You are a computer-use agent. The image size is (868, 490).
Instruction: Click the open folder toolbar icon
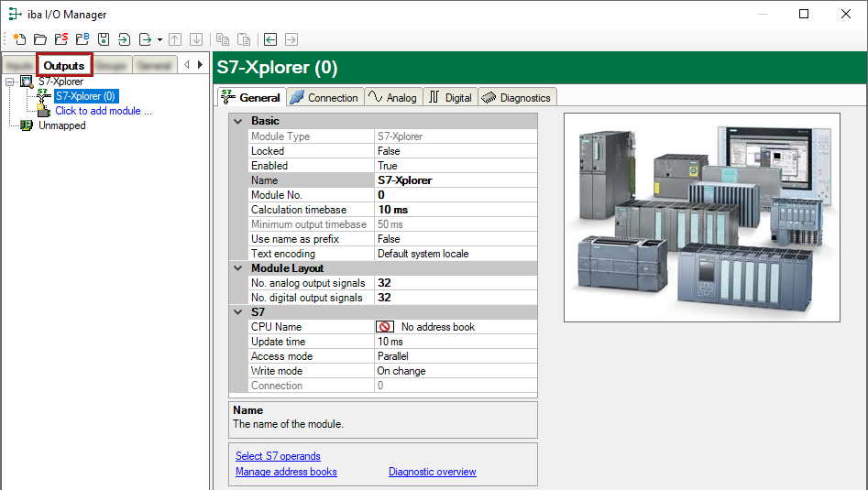[x=40, y=39]
